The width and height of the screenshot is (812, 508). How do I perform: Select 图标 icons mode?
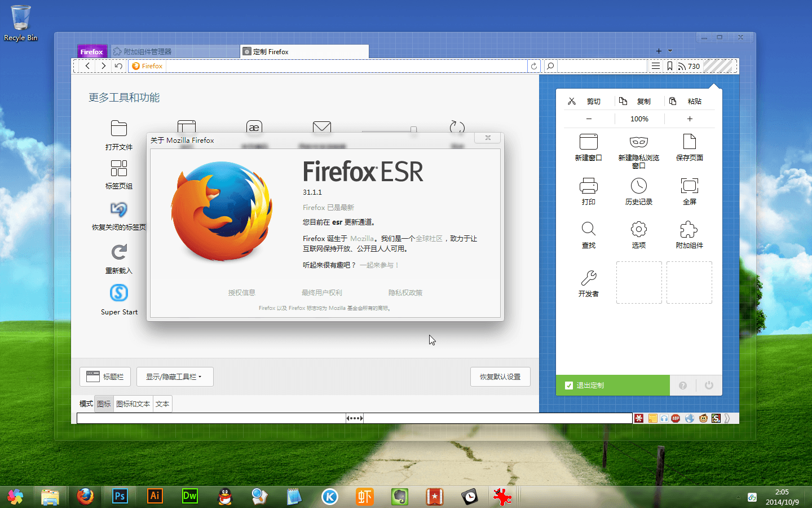(104, 404)
